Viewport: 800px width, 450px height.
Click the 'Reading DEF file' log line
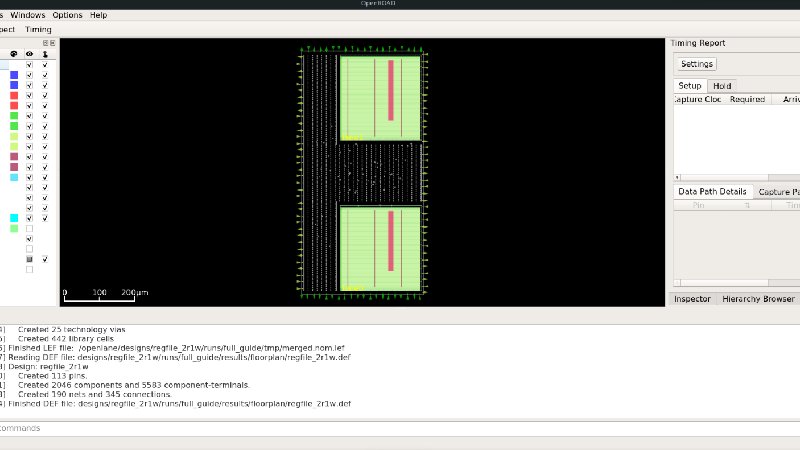(179, 357)
